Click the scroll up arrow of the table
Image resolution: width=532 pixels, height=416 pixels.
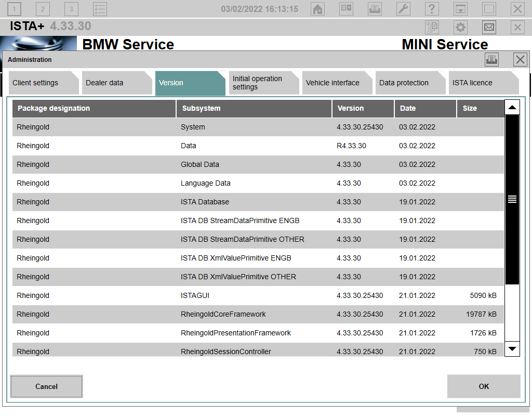coord(512,107)
